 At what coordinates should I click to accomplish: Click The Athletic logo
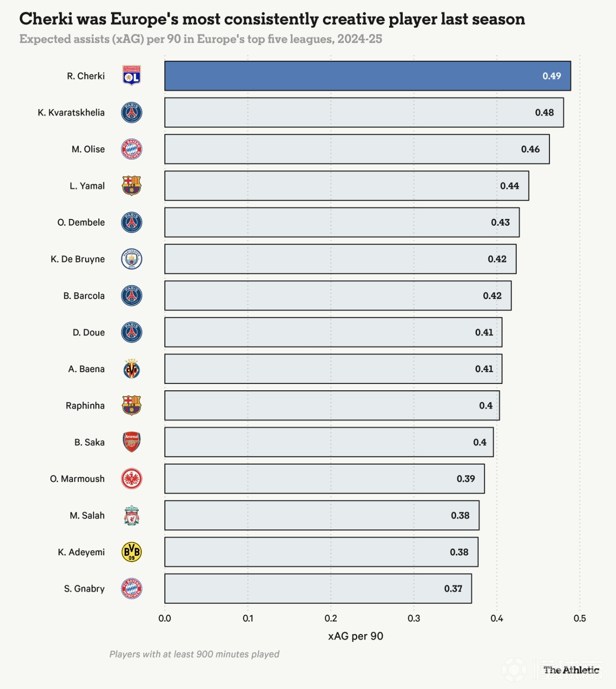[571, 670]
